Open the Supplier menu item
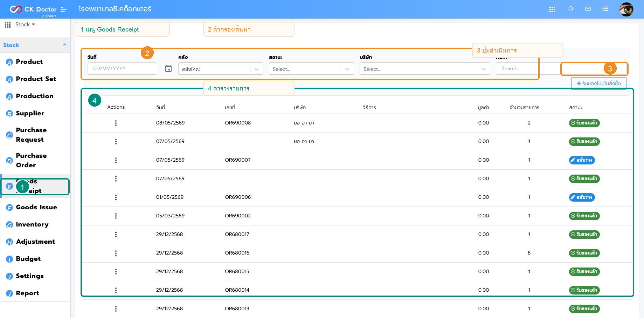The image size is (644, 318). click(x=30, y=113)
